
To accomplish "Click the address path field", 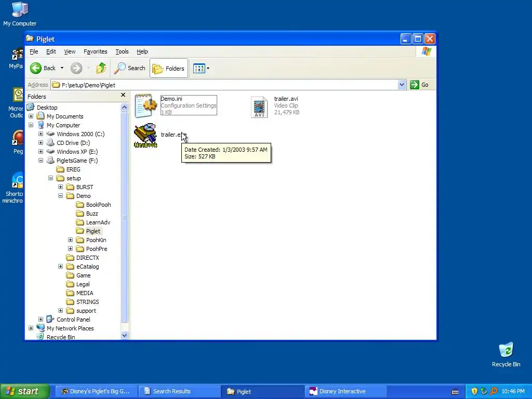I will (x=224, y=85).
